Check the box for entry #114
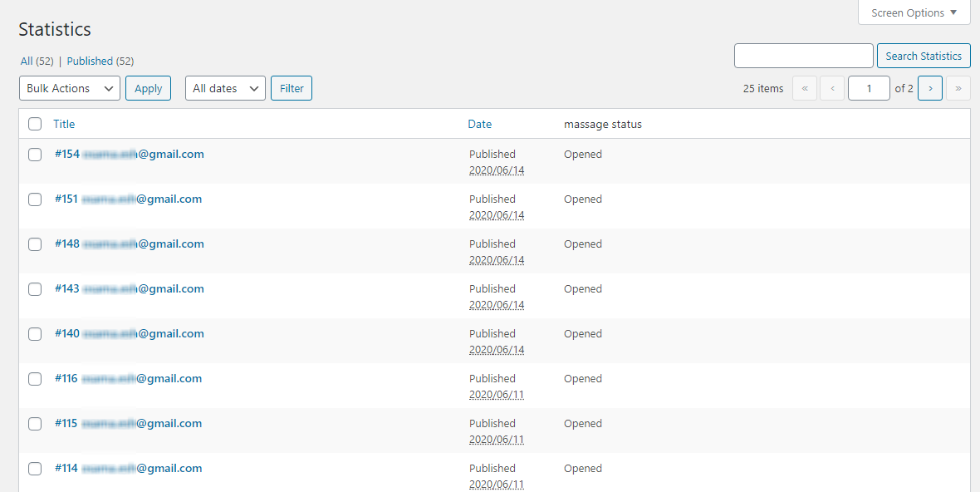Viewport: 980px width, 492px height. [x=35, y=469]
